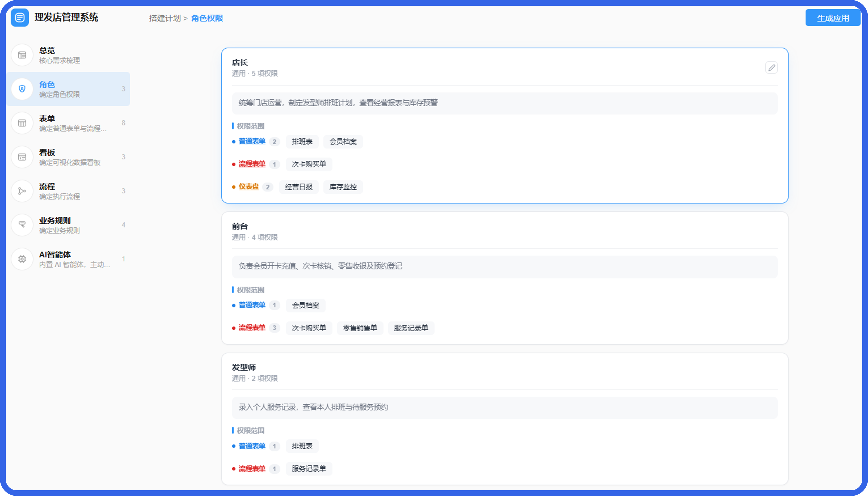Click the 库存监控 dashboard tag
868x496 pixels.
(343, 187)
